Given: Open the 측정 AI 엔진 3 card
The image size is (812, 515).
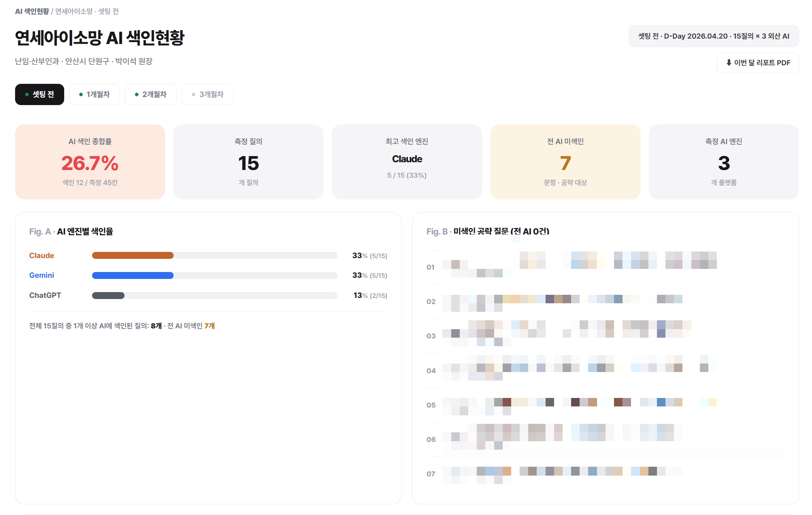Looking at the screenshot, I should [724, 161].
